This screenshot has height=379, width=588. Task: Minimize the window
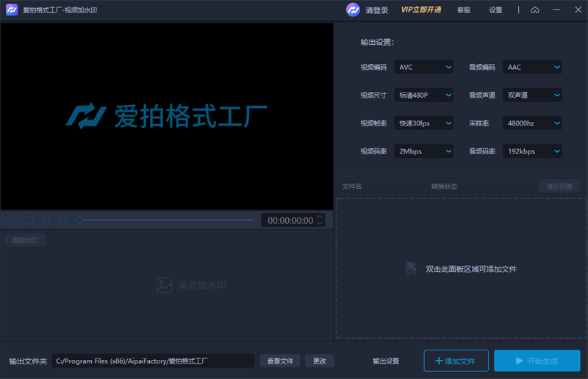[x=556, y=10]
